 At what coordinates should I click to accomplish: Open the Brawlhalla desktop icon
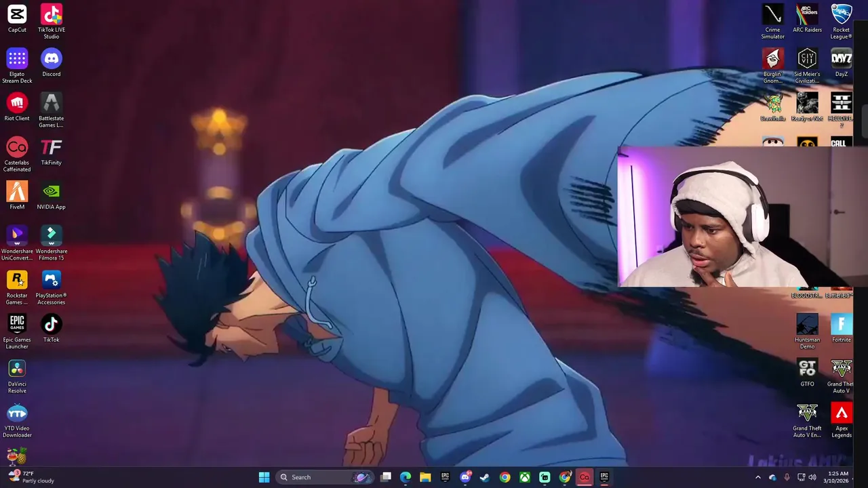coord(772,106)
